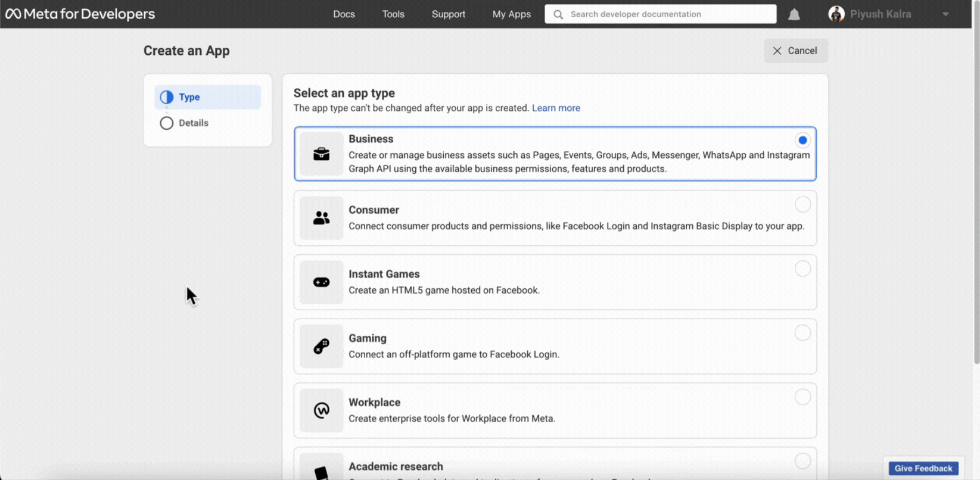Focus the Search developer documentation field
This screenshot has height=480, width=980.
(660, 14)
